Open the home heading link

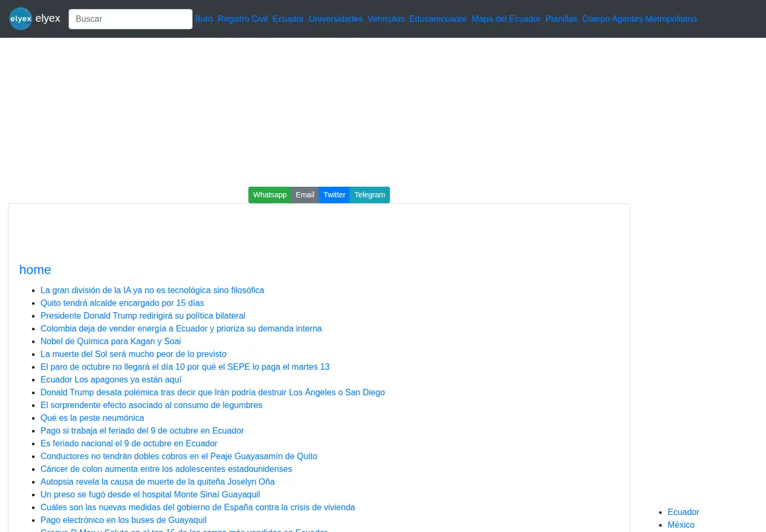35,270
